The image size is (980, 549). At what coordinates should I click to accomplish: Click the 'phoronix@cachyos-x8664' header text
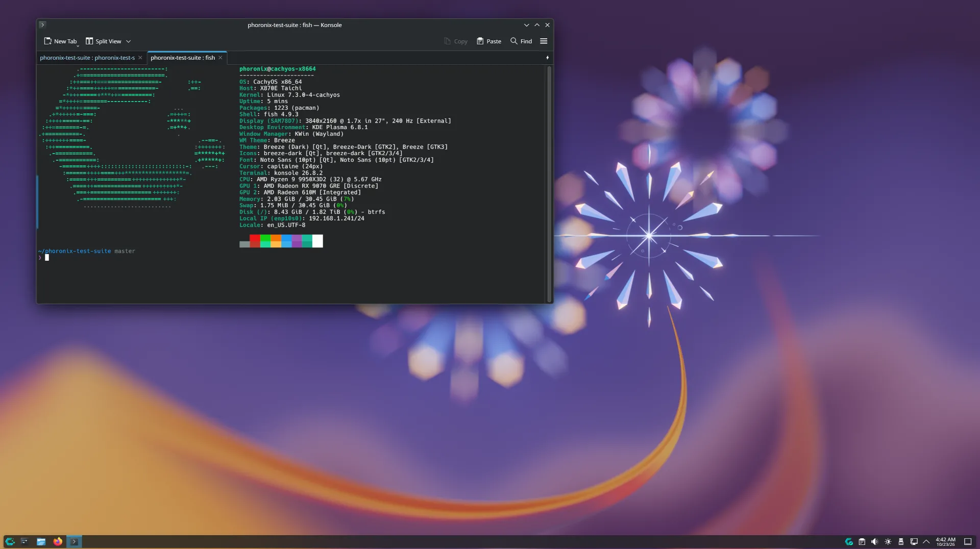click(x=278, y=69)
